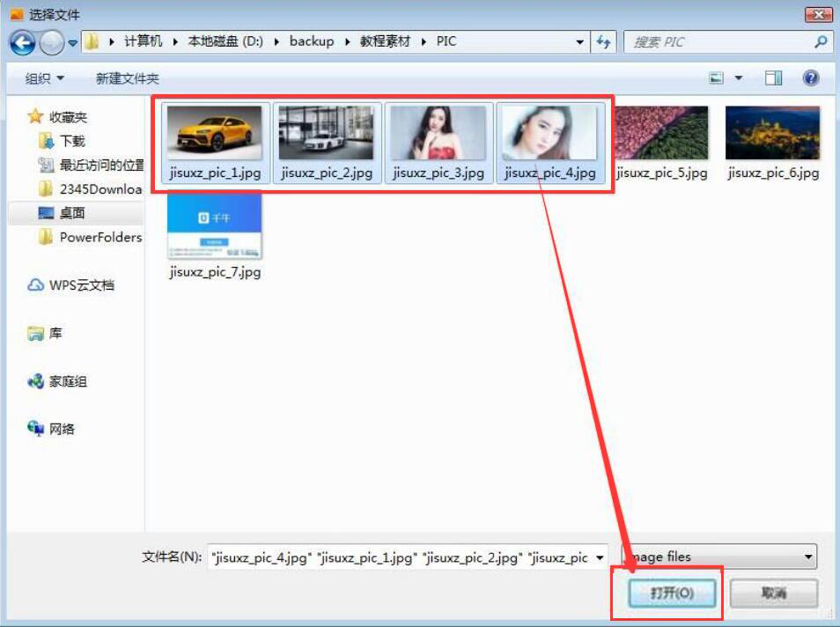Click the jisuxz_pic_6.jpg file name label
The image size is (840, 627).
pyautogui.click(x=773, y=173)
